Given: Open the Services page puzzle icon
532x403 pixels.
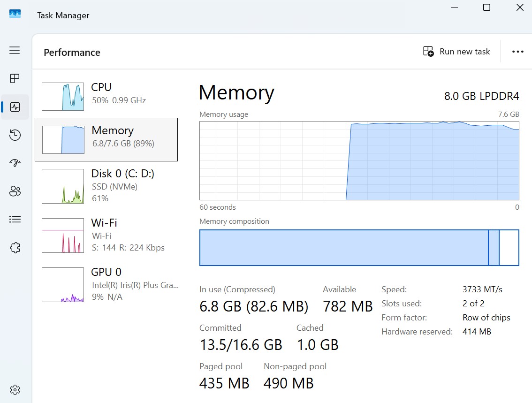Looking at the screenshot, I should (15, 248).
